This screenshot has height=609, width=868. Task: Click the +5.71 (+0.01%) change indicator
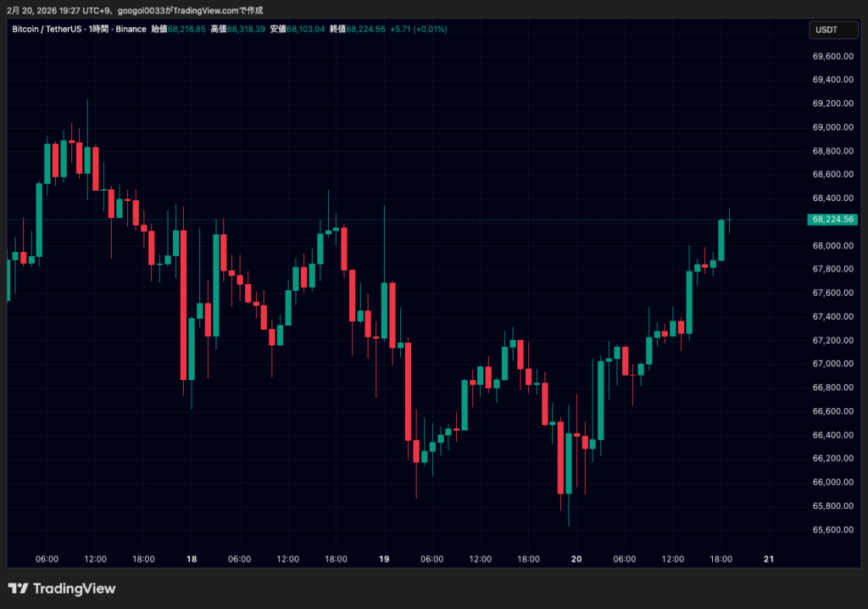419,29
